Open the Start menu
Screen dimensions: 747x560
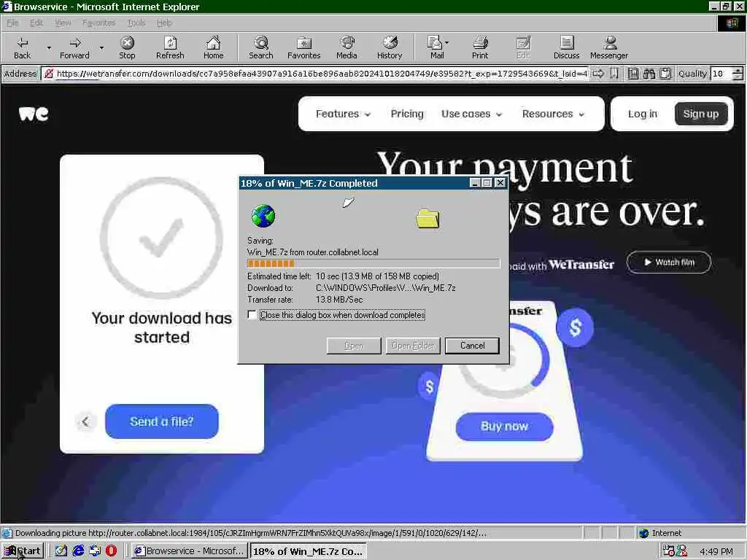23,551
